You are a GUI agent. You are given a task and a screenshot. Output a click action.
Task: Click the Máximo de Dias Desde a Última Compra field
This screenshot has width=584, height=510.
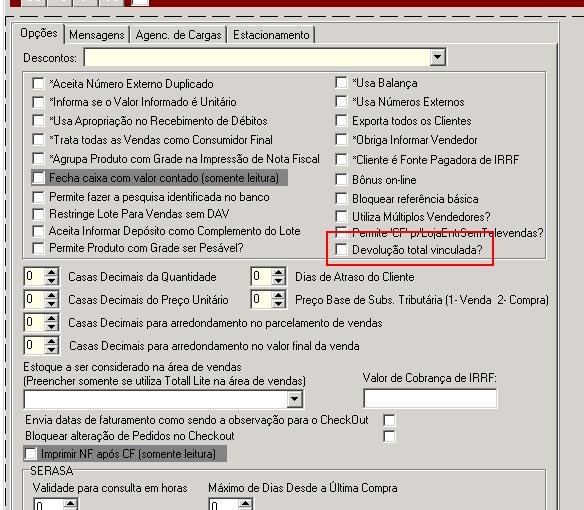(224, 505)
